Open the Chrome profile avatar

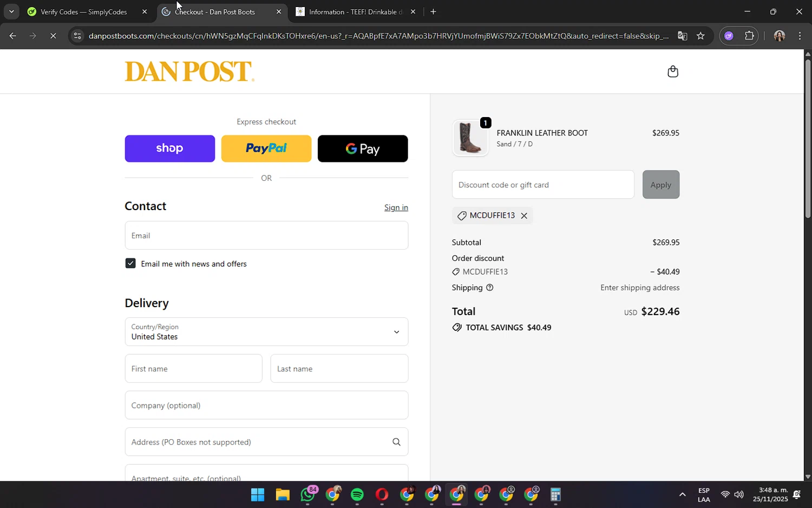[x=779, y=36]
